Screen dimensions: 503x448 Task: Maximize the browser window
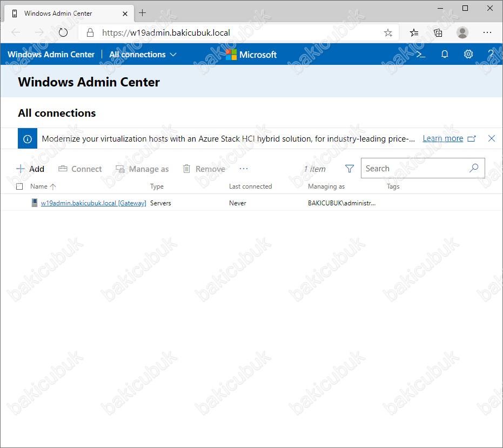(465, 8)
